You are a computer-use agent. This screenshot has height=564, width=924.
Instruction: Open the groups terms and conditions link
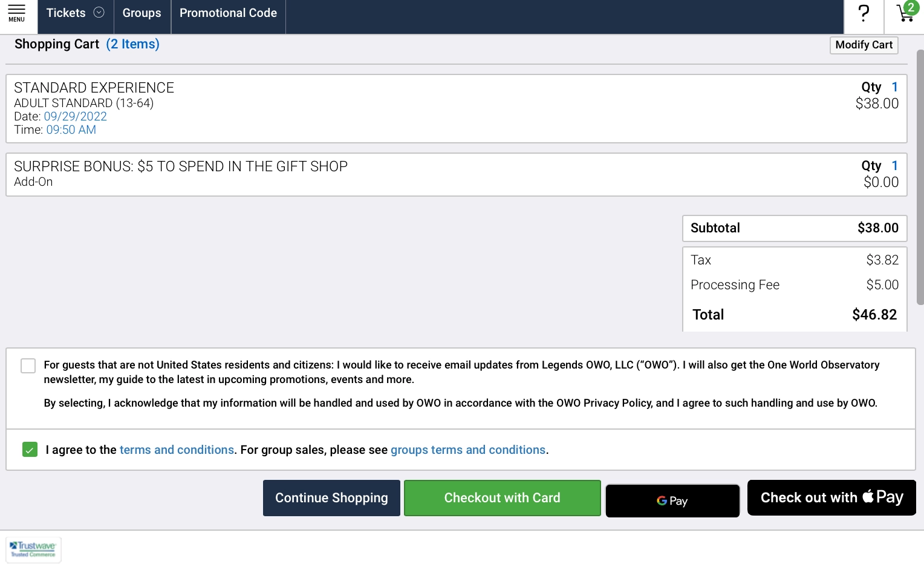tap(468, 450)
